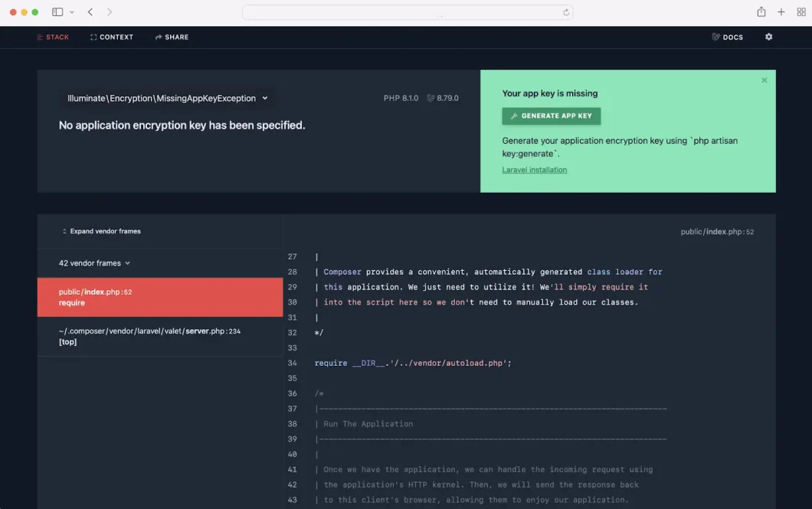Image resolution: width=812 pixels, height=509 pixels.
Task: Close the green solution panel
Action: click(764, 80)
